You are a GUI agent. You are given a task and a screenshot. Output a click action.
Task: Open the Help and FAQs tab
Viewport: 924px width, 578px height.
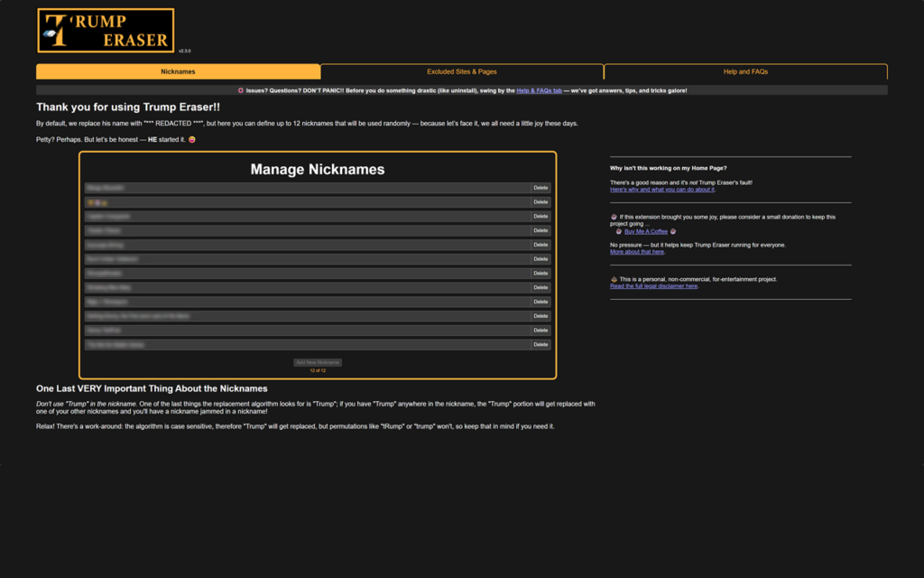click(x=745, y=72)
